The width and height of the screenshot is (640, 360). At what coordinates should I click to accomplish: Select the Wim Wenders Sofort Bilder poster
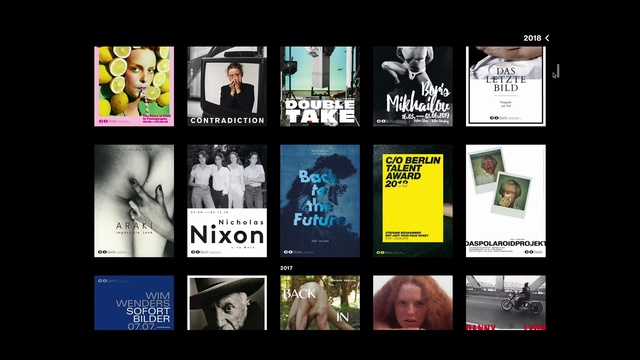134,302
